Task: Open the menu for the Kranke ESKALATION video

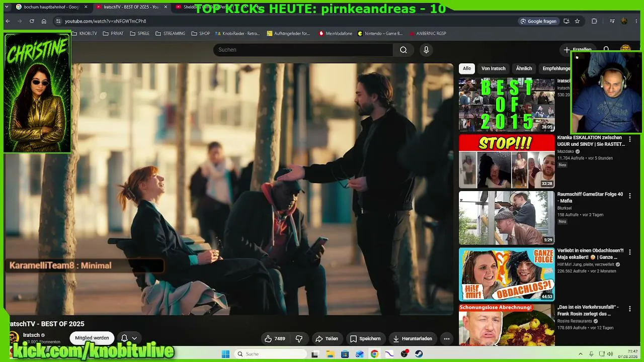Action: pos(629,139)
